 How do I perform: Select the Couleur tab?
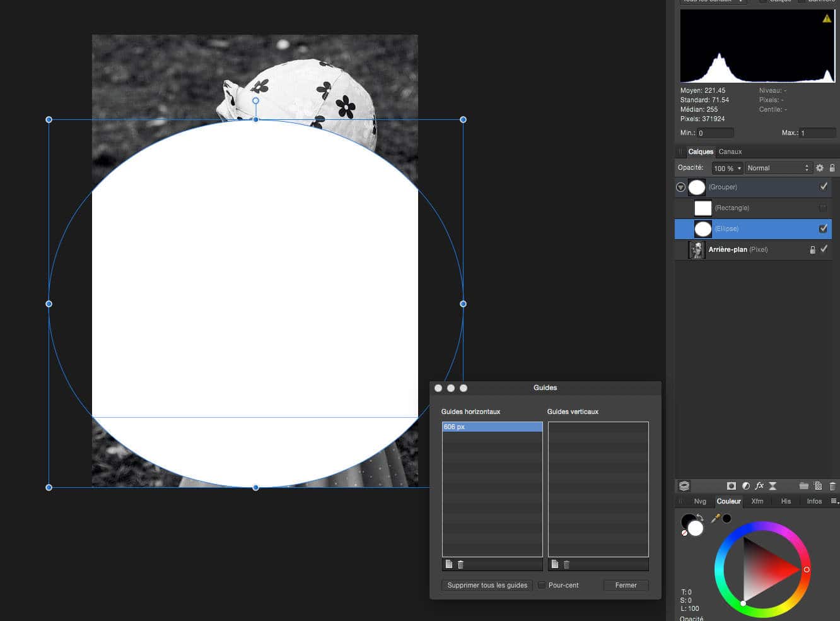pyautogui.click(x=728, y=501)
